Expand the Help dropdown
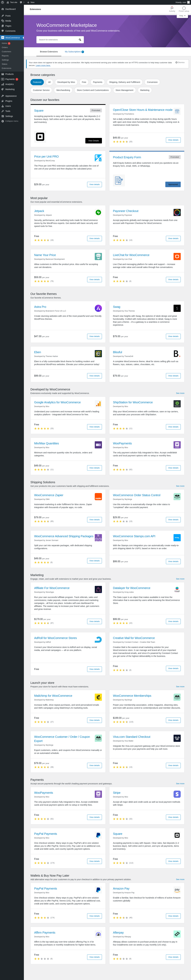191x980 pixels. 182,16
